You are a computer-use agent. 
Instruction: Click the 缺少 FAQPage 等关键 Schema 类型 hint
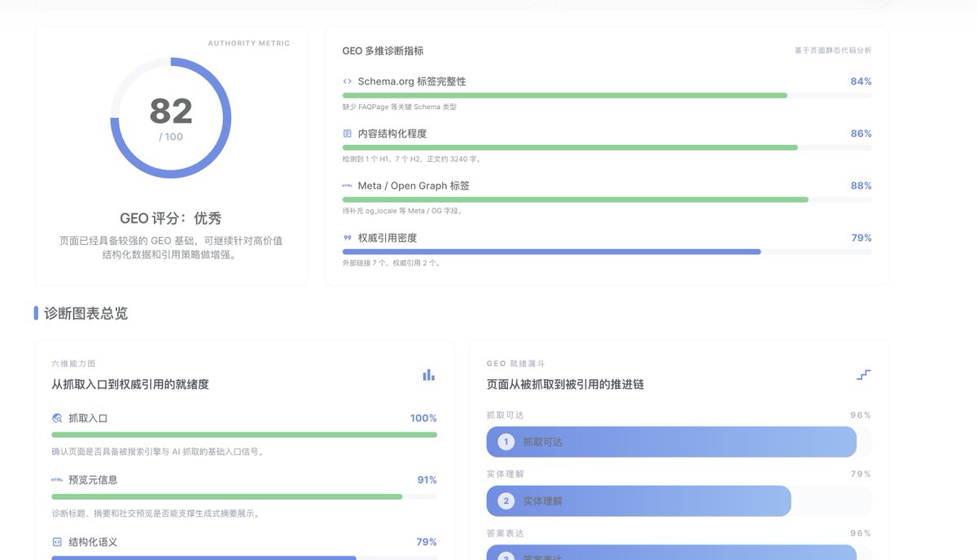[400, 107]
